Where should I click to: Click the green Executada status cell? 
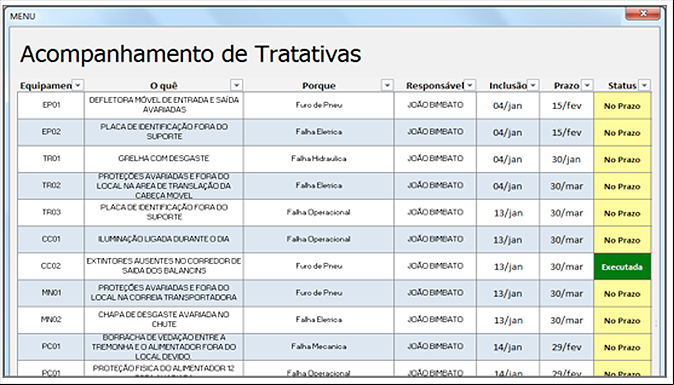(x=622, y=267)
